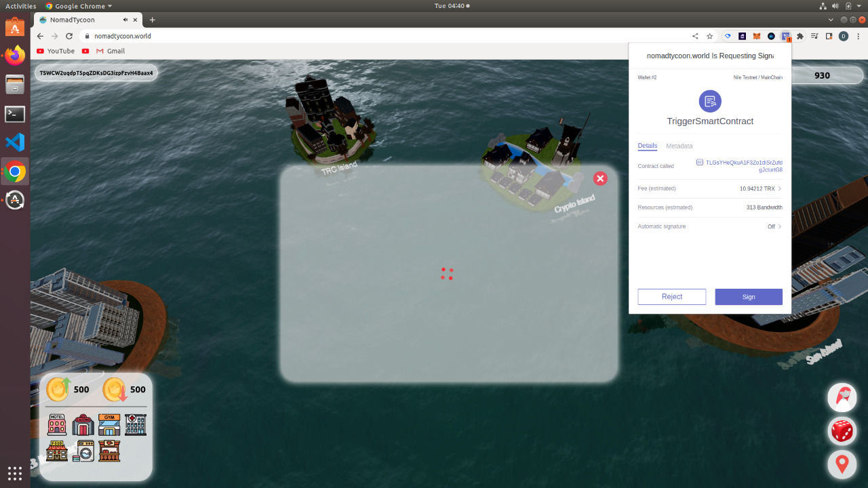Roll the red dice button
Image resolution: width=868 pixels, height=488 pixels.
pos(842,430)
